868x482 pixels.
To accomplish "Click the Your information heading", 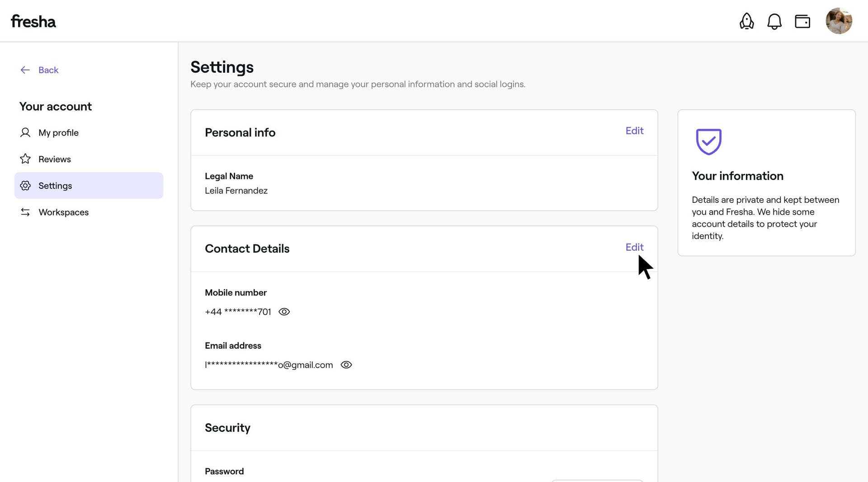I will click(x=737, y=176).
